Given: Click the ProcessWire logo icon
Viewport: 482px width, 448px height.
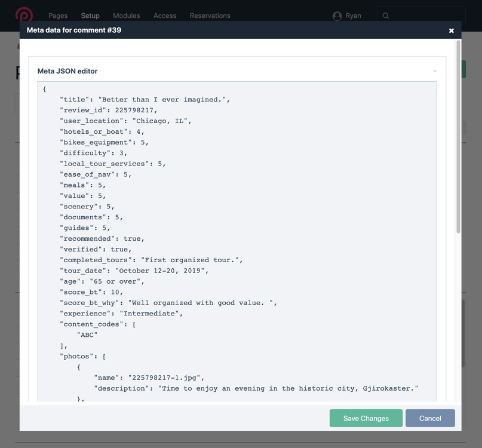Looking at the screenshot, I should pyautogui.click(x=24, y=15).
